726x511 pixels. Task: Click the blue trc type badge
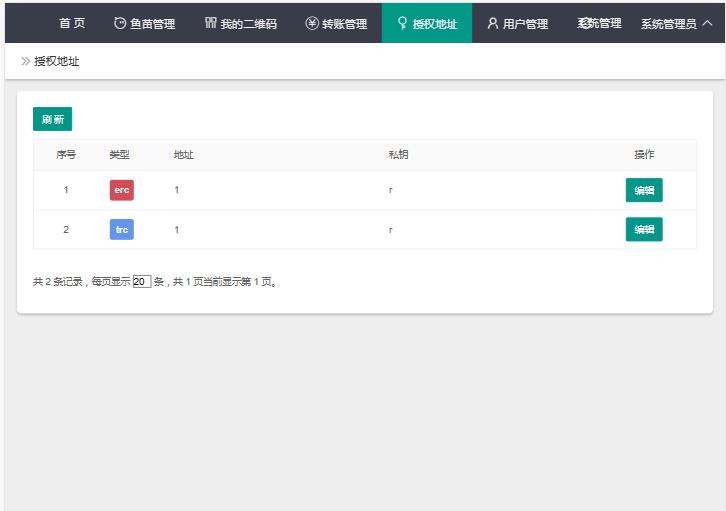coord(122,230)
